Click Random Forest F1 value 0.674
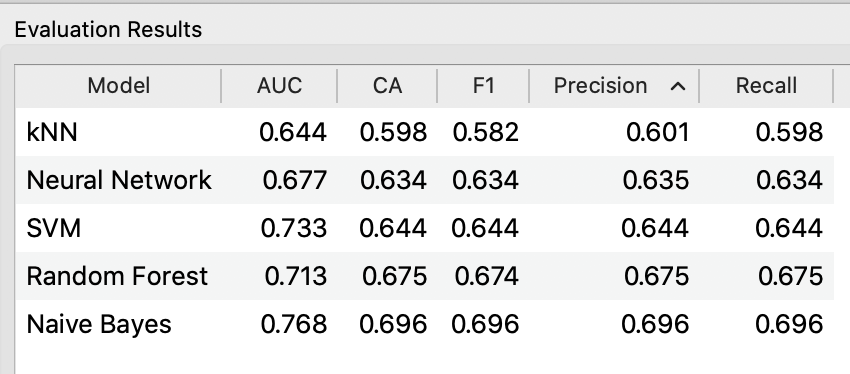Image resolution: width=850 pixels, height=374 pixels. pos(486,276)
